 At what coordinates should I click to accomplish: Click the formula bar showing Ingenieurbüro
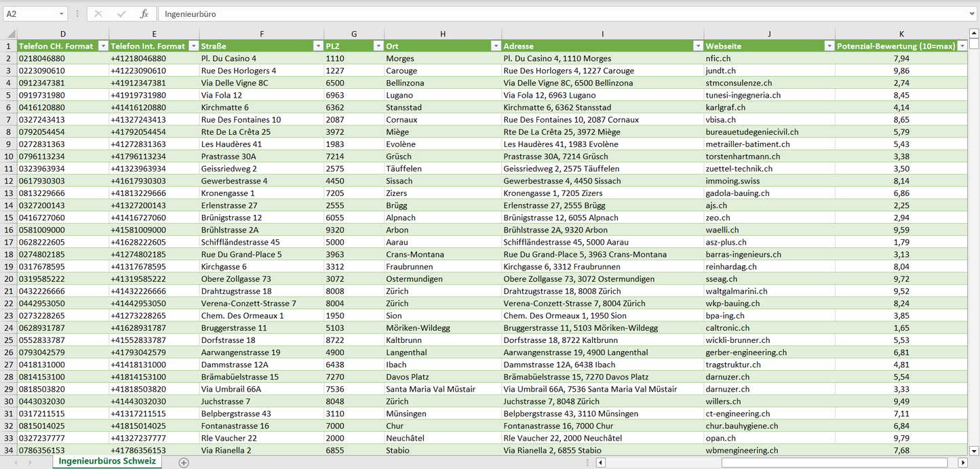tap(563, 14)
